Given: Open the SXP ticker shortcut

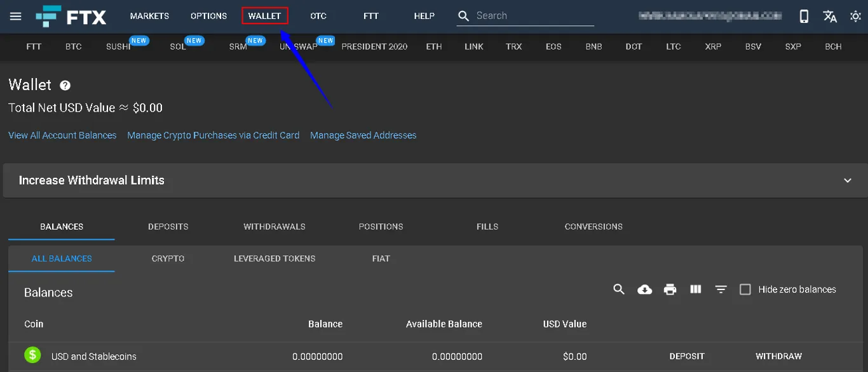Looking at the screenshot, I should point(793,46).
